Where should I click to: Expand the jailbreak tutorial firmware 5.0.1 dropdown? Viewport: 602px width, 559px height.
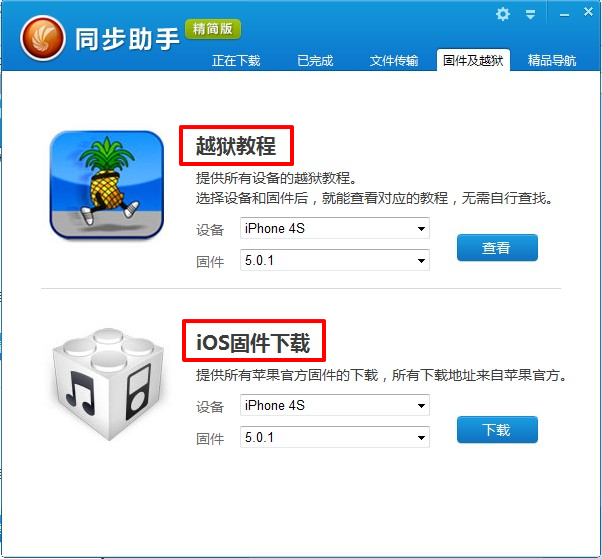tap(335, 260)
